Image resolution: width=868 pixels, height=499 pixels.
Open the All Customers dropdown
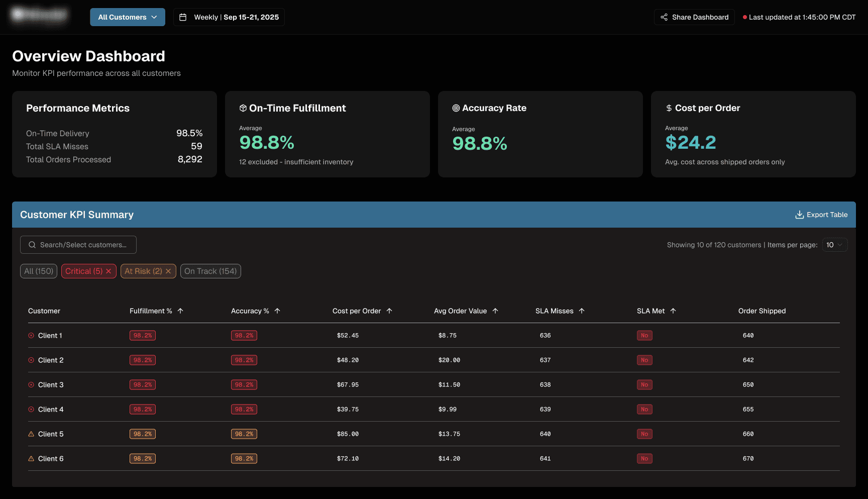tap(128, 17)
